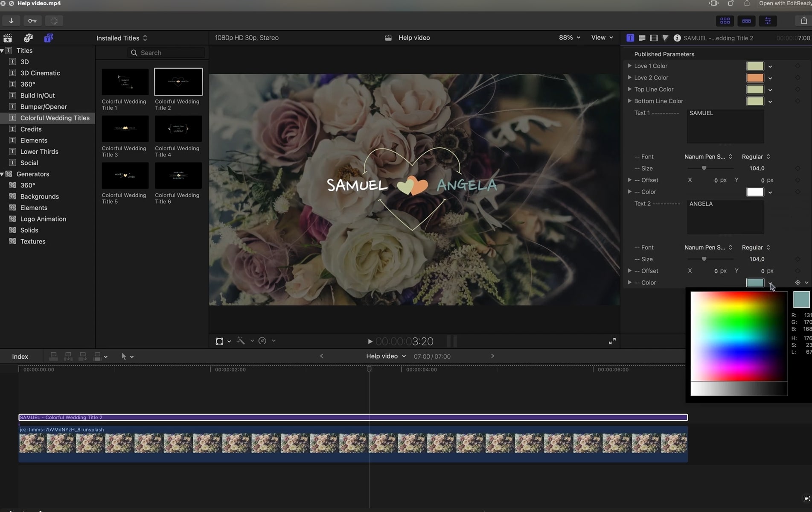Viewport: 812px width, 512px height.
Task: Select the Colorful Wedding Title 4 thumbnail
Action: (x=178, y=129)
